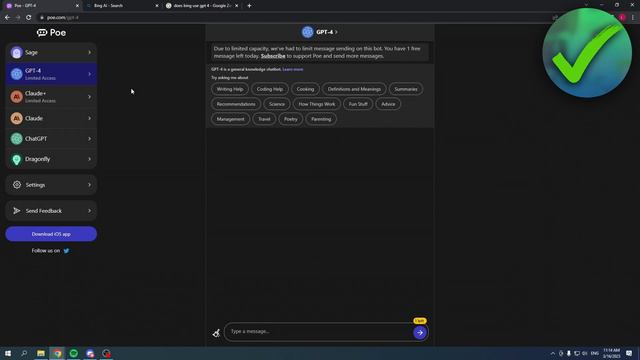Screen dimensions: 640x360
Task: Click the Poe logo
Action: (51, 33)
